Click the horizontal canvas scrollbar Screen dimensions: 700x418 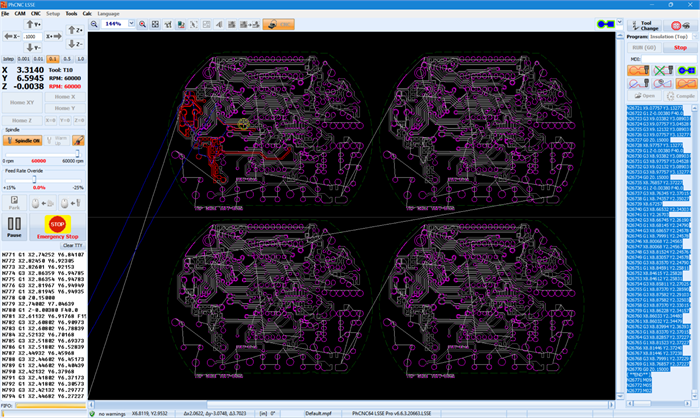pos(351,405)
